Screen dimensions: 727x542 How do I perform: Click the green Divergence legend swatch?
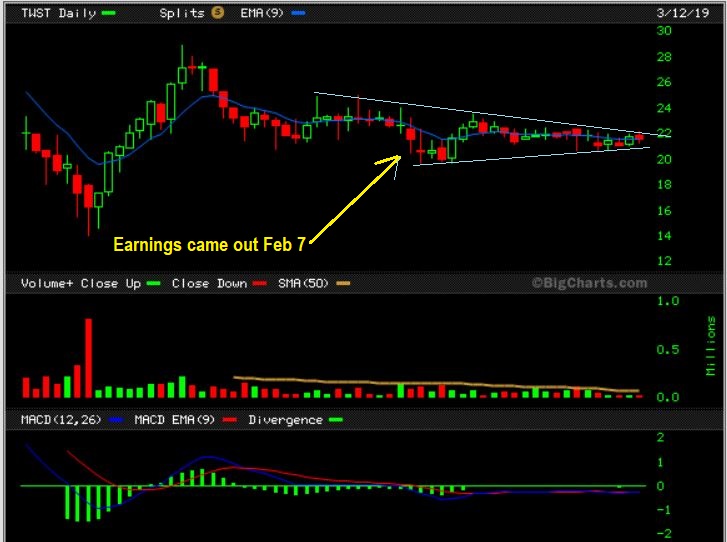coord(336,420)
